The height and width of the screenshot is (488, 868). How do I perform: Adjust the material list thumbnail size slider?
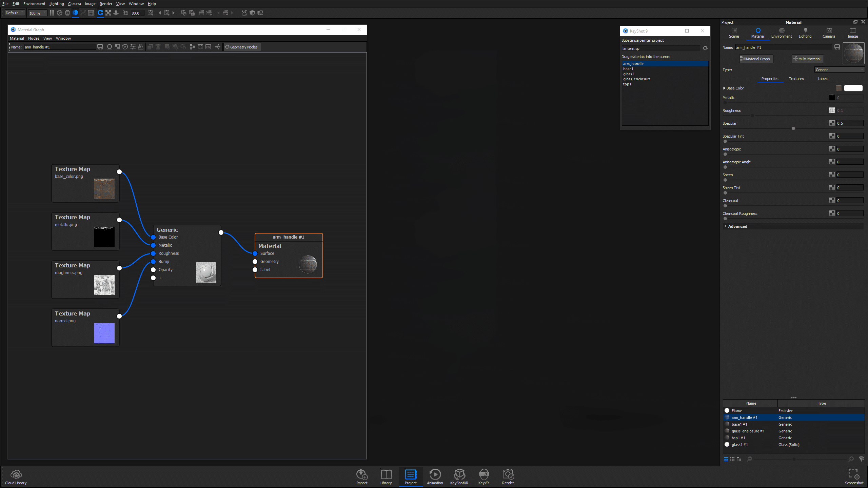[x=794, y=459]
